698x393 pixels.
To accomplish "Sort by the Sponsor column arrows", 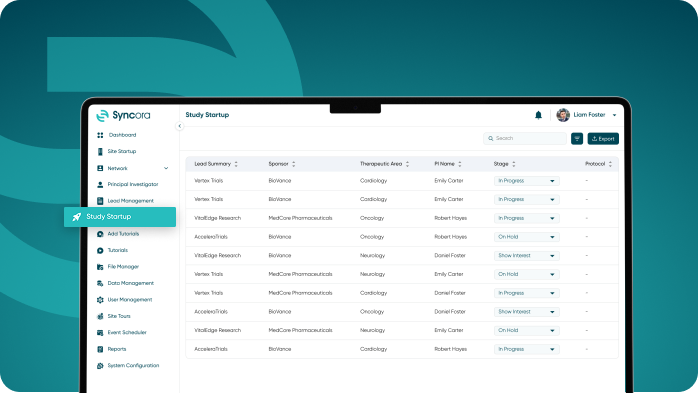I will 294,164.
